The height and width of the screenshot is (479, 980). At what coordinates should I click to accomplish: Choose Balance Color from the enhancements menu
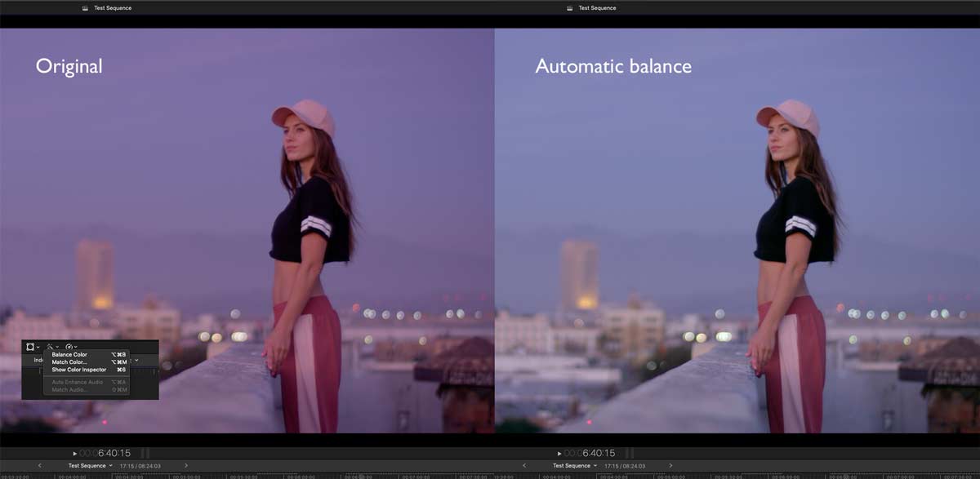(x=87, y=355)
